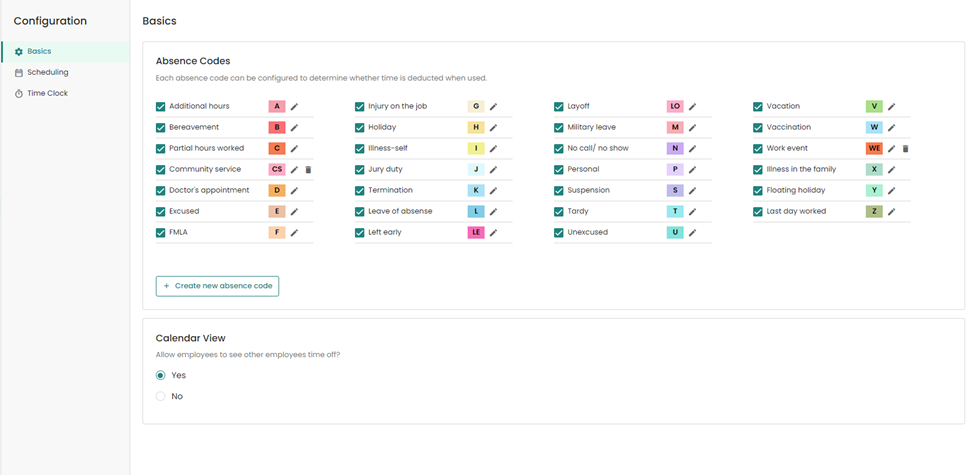This screenshot has width=975, height=475.
Task: Click edit pencil for Unexcused code
Action: [692, 233]
